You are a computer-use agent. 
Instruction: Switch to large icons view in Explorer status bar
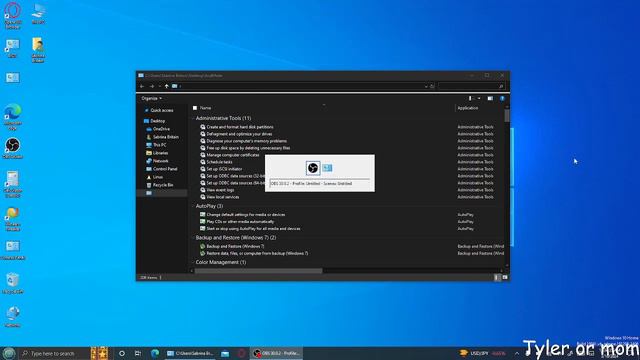tap(505, 278)
